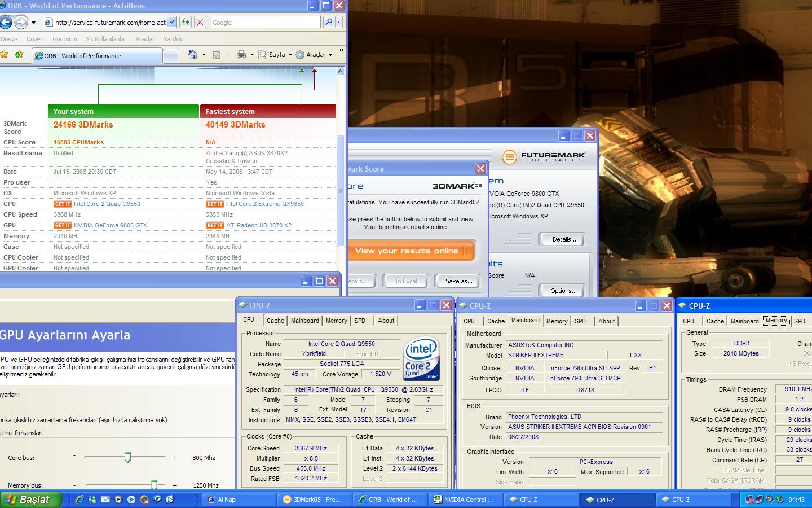Click the GET IT badge for Core 2 Extreme QX9650
Viewport: 812px width, 508px height.
(215, 204)
